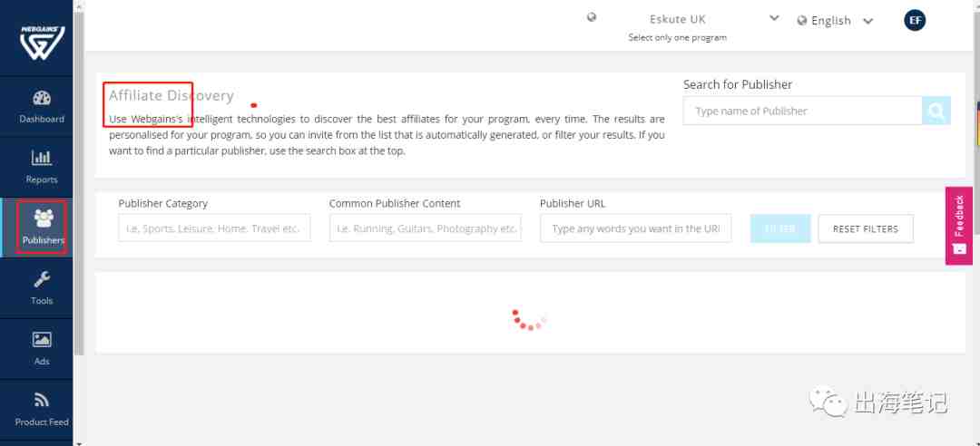This screenshot has height=446, width=980.
Task: Click the magnifier search button
Action: pyautogui.click(x=936, y=111)
